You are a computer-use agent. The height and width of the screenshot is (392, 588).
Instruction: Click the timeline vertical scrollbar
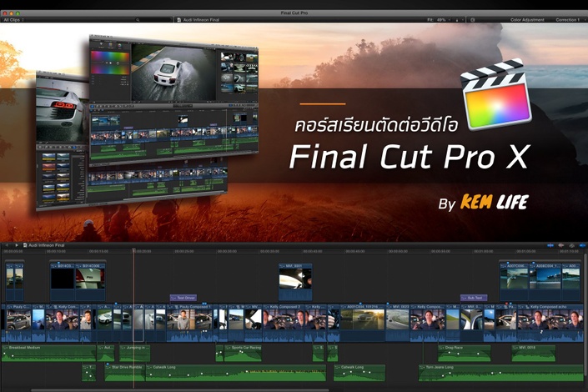click(585, 315)
